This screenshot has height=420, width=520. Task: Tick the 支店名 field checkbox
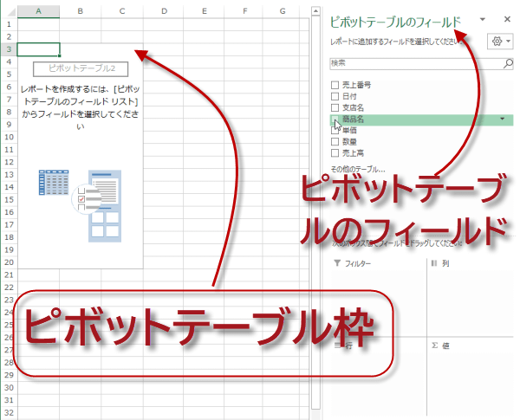pos(335,107)
